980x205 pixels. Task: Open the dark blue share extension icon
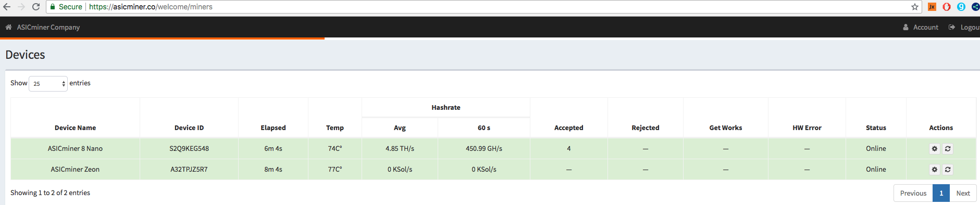click(975, 7)
